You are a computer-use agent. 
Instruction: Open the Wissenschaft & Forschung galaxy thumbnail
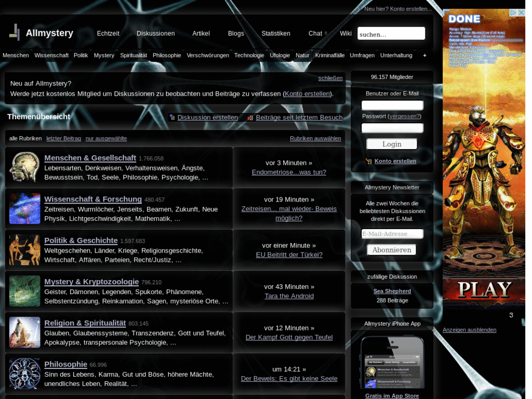pos(24,208)
